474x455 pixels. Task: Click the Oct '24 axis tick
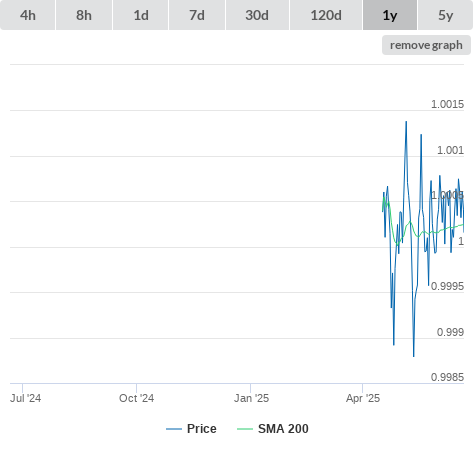click(x=137, y=398)
